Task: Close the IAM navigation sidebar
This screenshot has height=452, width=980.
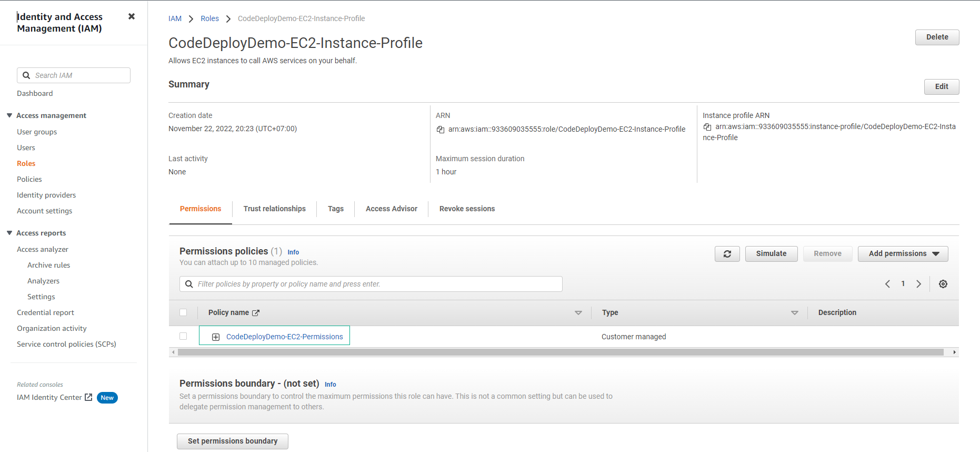Action: [x=132, y=16]
